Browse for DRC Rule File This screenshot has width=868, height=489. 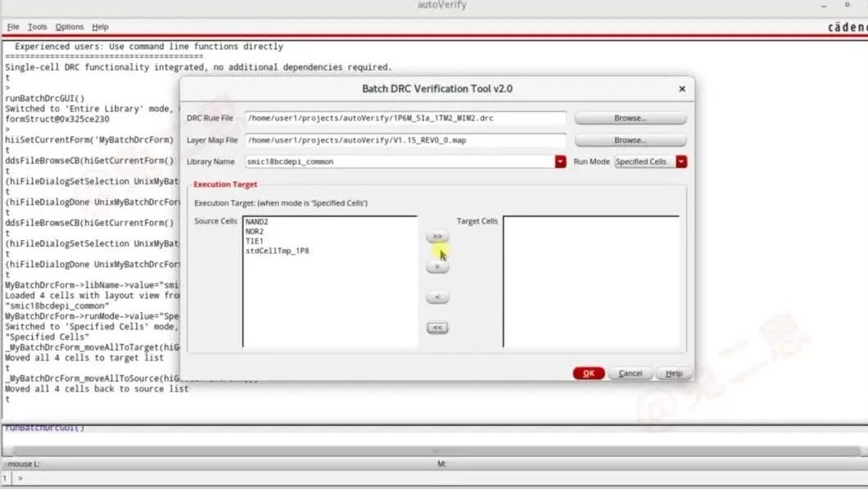631,118
